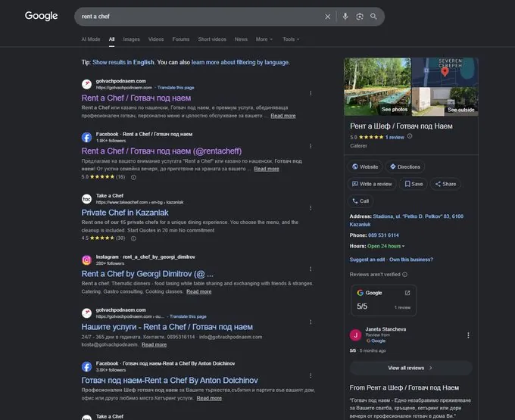Click the Take a Chef favicon for Kazanlak result
The height and width of the screenshot is (420, 515).
[x=86, y=199]
